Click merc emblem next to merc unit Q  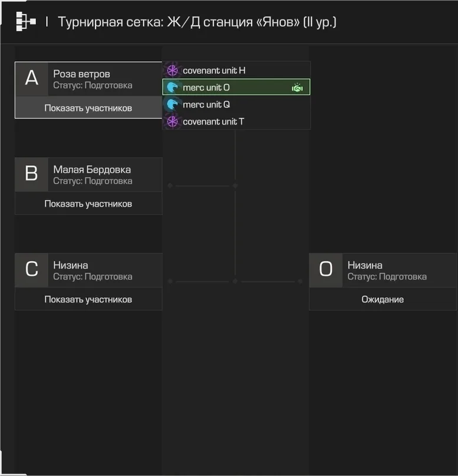point(172,104)
